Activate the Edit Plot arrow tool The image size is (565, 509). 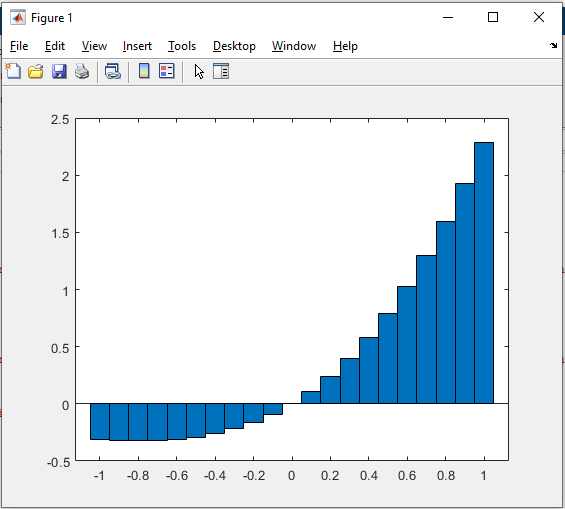199,71
